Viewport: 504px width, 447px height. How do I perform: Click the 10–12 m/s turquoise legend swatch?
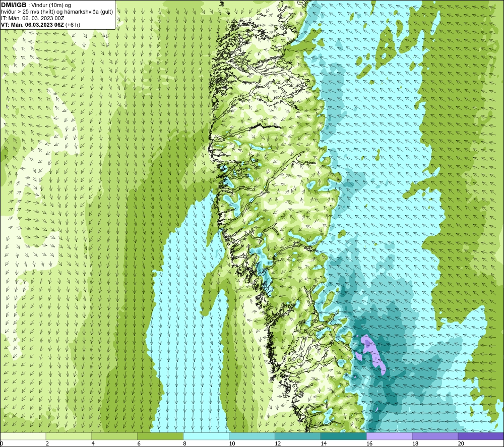coord(252,436)
